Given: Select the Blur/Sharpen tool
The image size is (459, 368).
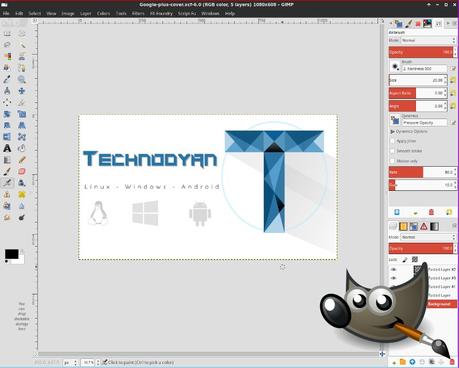Looking at the screenshot, I should click(22, 206).
